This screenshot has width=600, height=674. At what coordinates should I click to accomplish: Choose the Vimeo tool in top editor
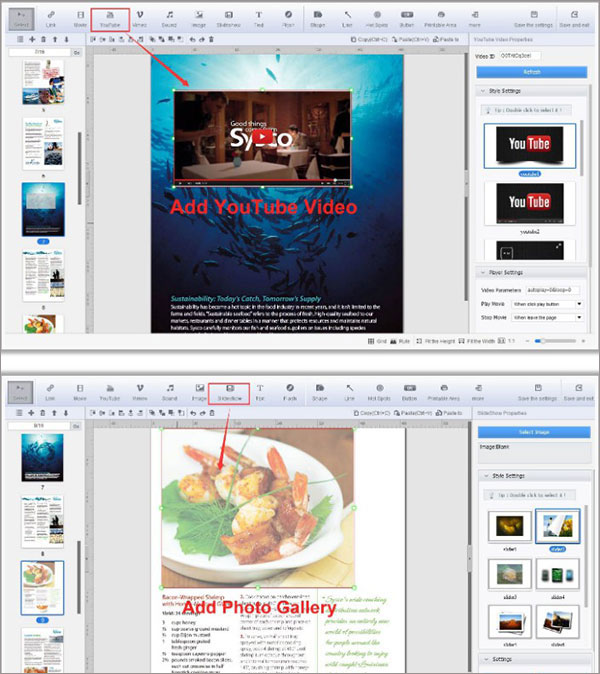coord(140,19)
